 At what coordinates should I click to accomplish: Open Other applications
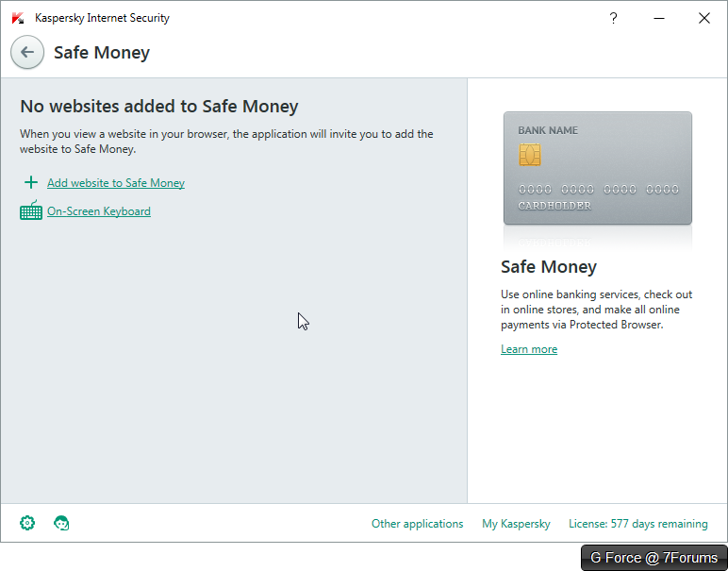(417, 524)
